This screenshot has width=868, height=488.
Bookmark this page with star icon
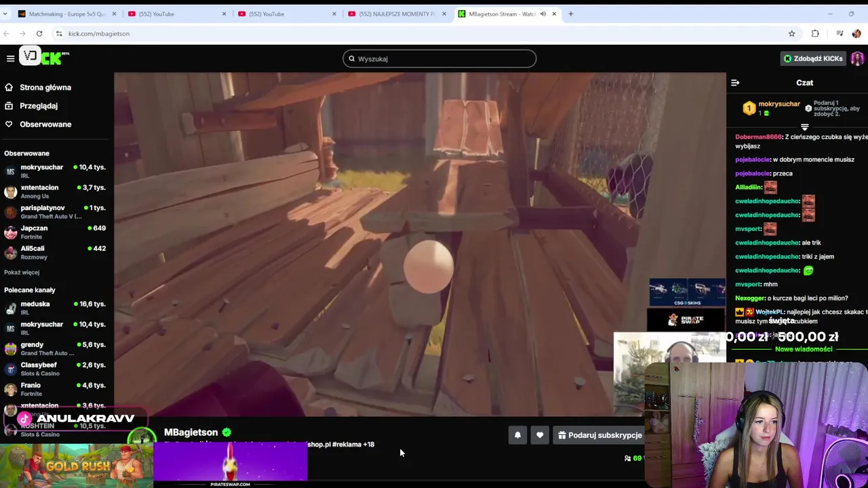click(x=791, y=33)
